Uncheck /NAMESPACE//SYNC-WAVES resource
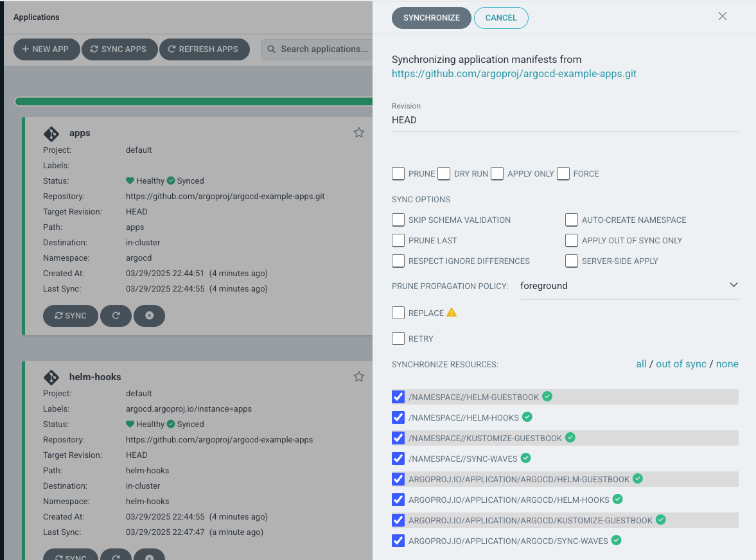 pyautogui.click(x=398, y=459)
